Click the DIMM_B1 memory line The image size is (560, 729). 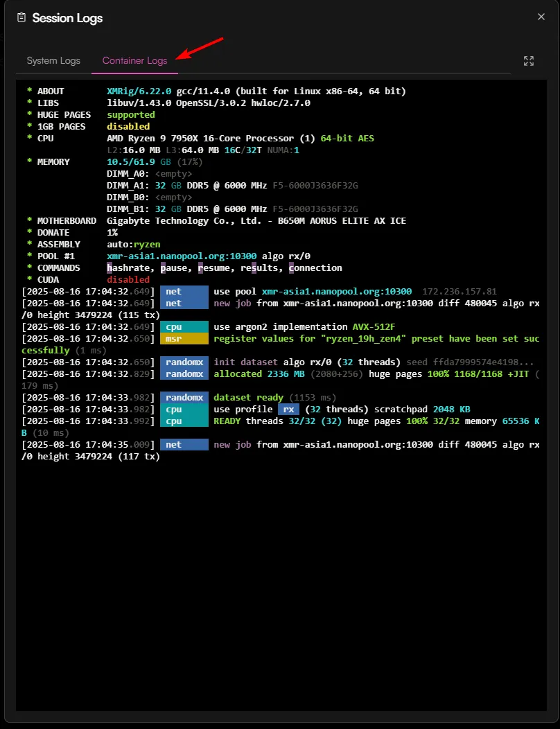point(233,209)
